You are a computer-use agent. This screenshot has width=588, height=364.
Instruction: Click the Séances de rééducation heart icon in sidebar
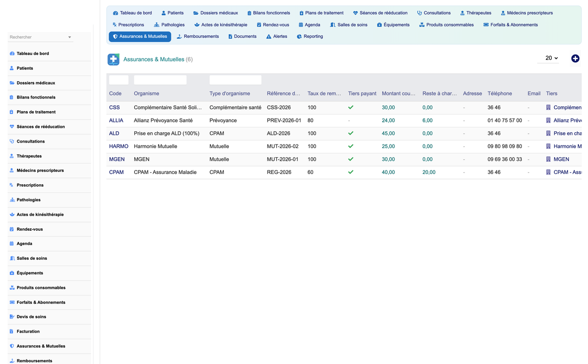12,126
